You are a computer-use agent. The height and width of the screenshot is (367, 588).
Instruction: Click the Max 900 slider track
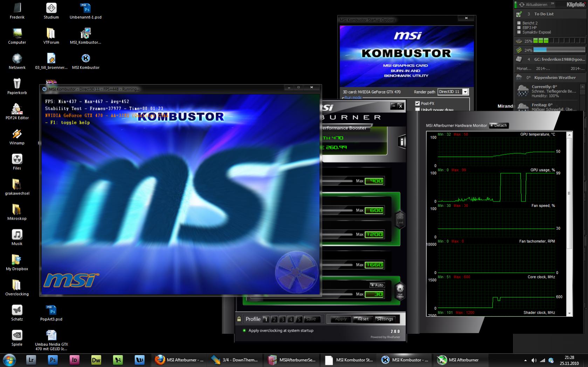tap(337, 181)
